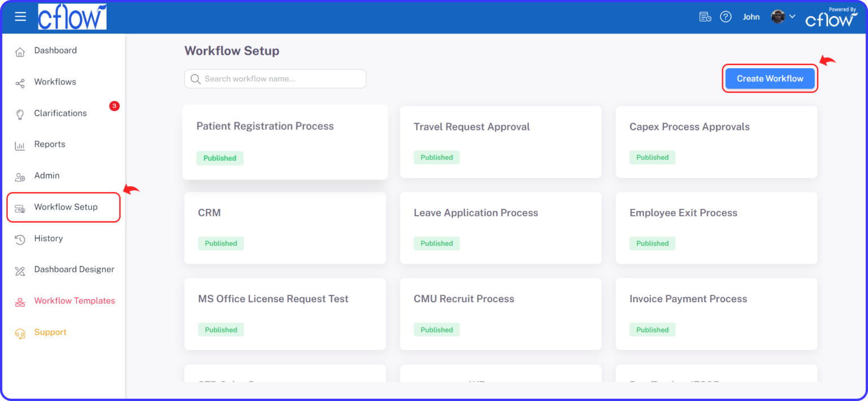Launch the Dashboard Designer

75,269
